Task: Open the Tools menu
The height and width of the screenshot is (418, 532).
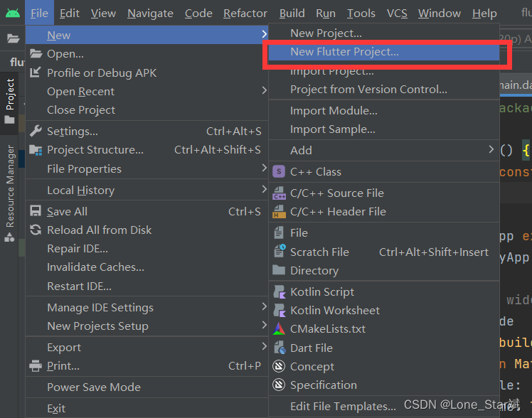Action: [361, 14]
